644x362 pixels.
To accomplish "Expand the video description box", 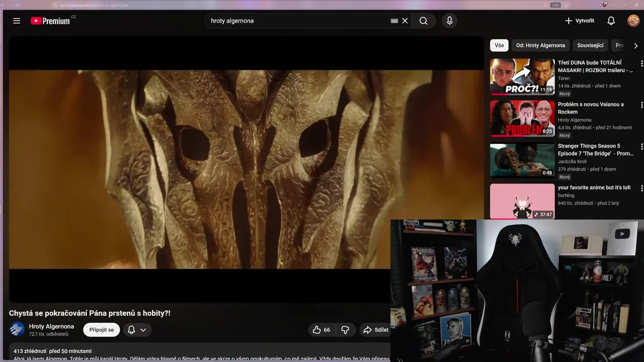I will point(200,353).
